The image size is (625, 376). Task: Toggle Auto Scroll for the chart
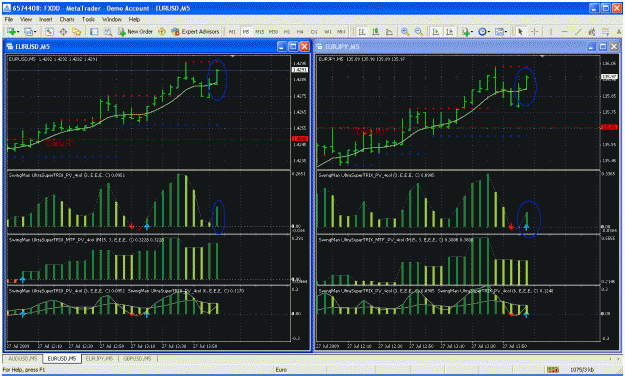tap(436, 31)
